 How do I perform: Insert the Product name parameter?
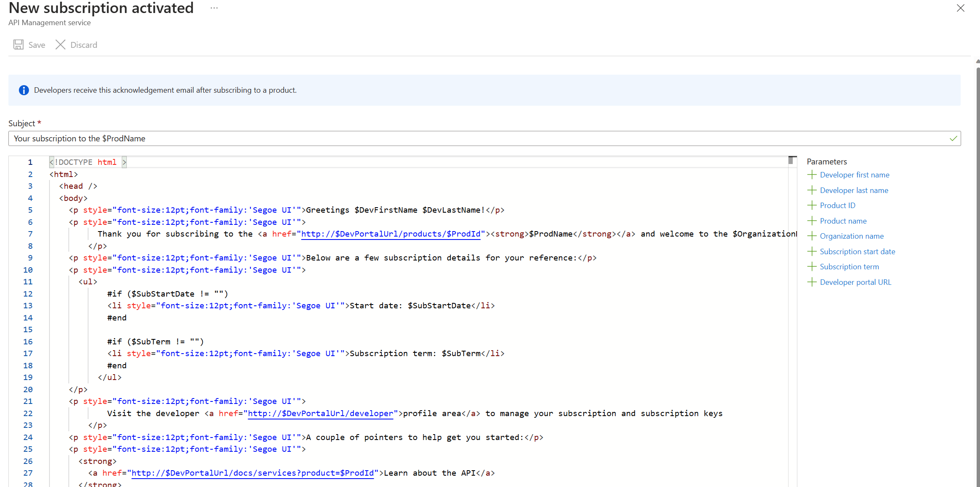pyautogui.click(x=843, y=221)
